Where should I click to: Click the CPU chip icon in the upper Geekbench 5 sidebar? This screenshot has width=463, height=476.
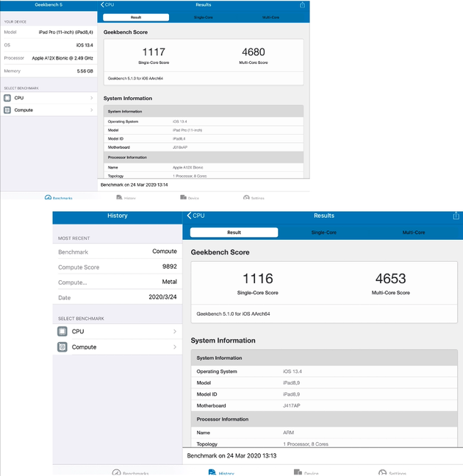click(7, 98)
